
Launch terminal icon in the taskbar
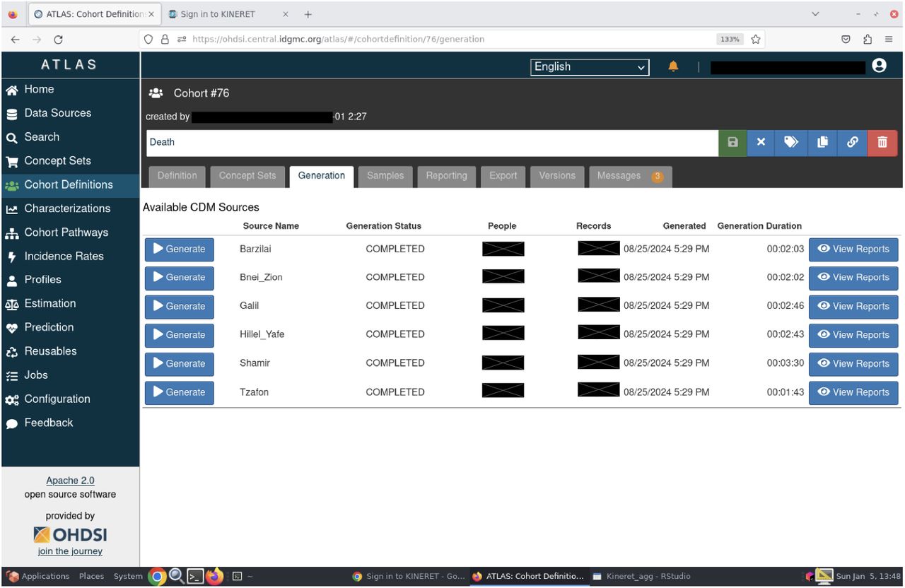(195, 577)
